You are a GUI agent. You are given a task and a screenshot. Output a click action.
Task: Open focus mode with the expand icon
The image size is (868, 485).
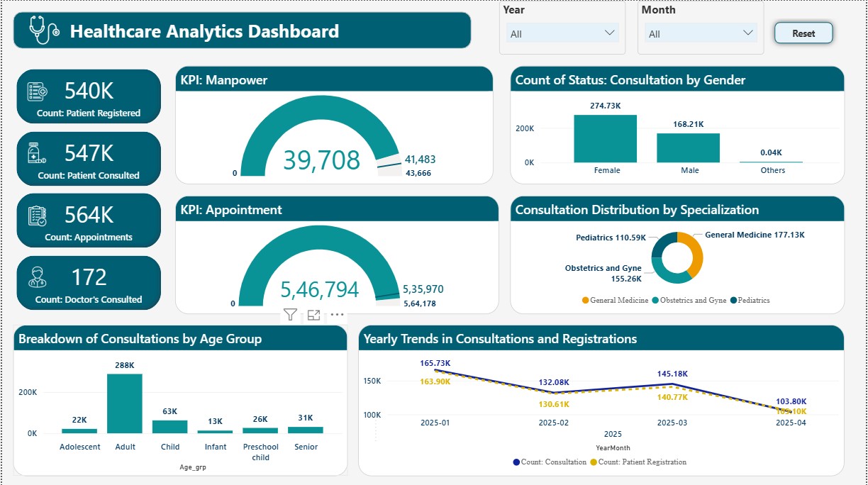(x=313, y=315)
